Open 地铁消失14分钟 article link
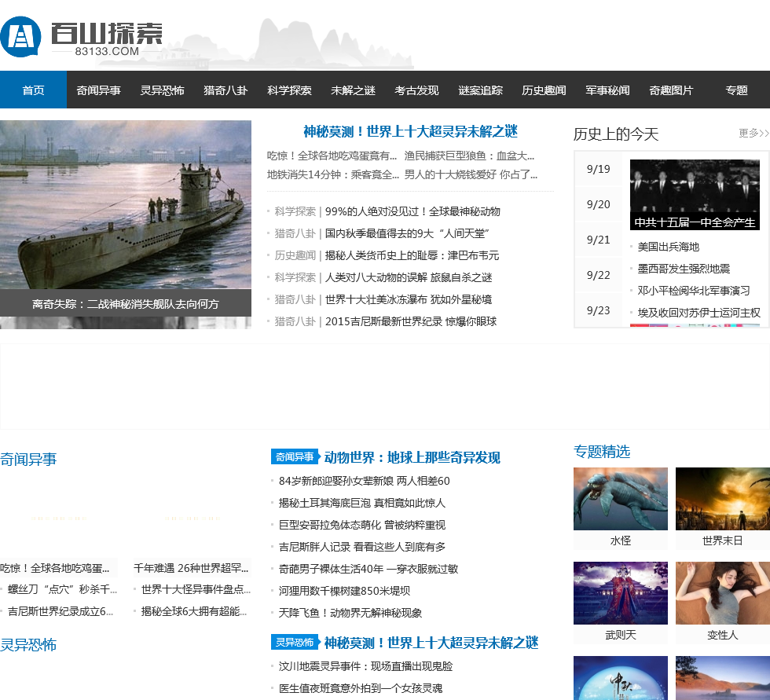 coord(333,174)
